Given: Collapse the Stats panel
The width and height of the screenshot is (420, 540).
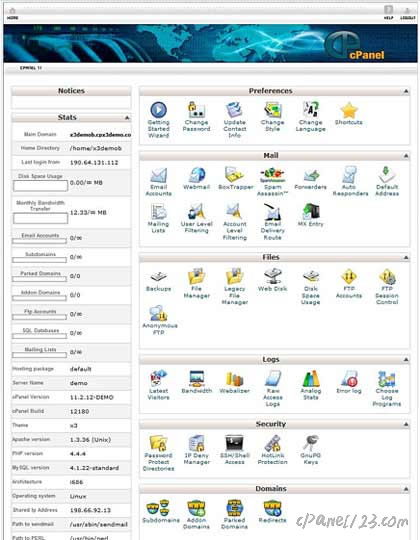Looking at the screenshot, I should pyautogui.click(x=127, y=118).
